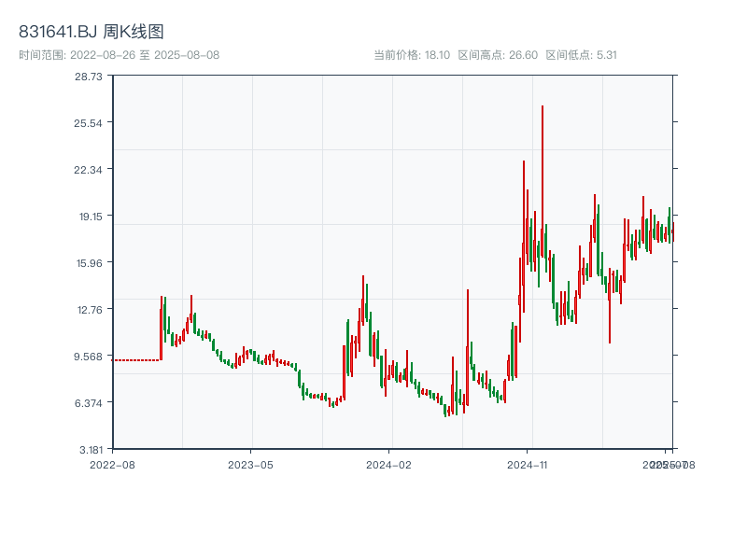Click the x-axis label 2022-08
The height and width of the screenshot is (560, 747).
point(112,465)
